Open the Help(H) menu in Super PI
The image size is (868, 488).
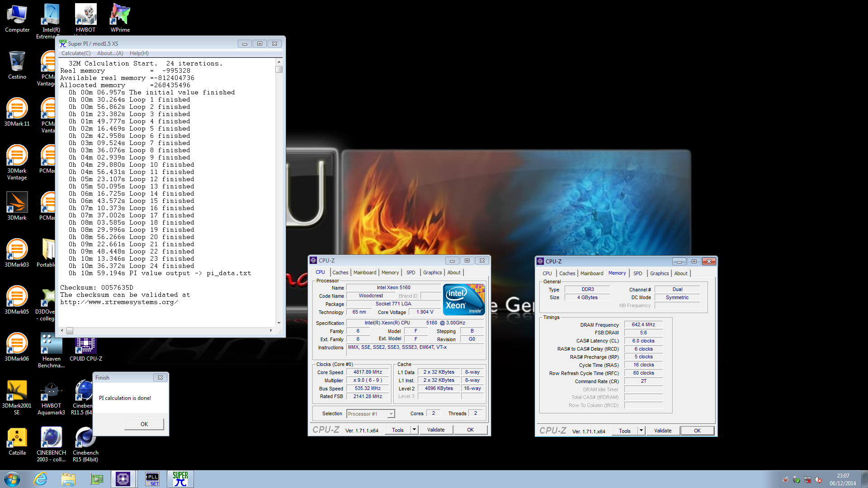(139, 53)
